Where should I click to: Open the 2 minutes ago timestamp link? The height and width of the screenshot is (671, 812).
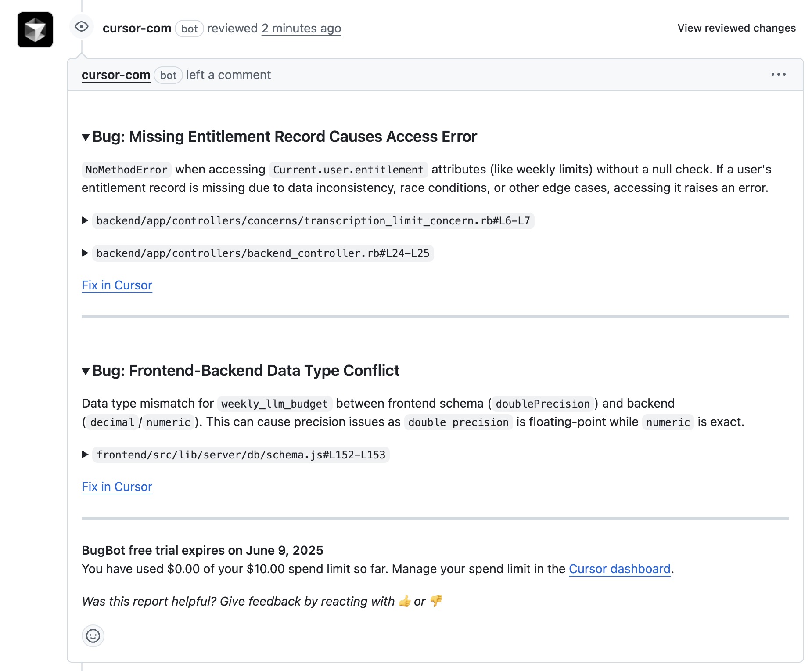coord(301,29)
